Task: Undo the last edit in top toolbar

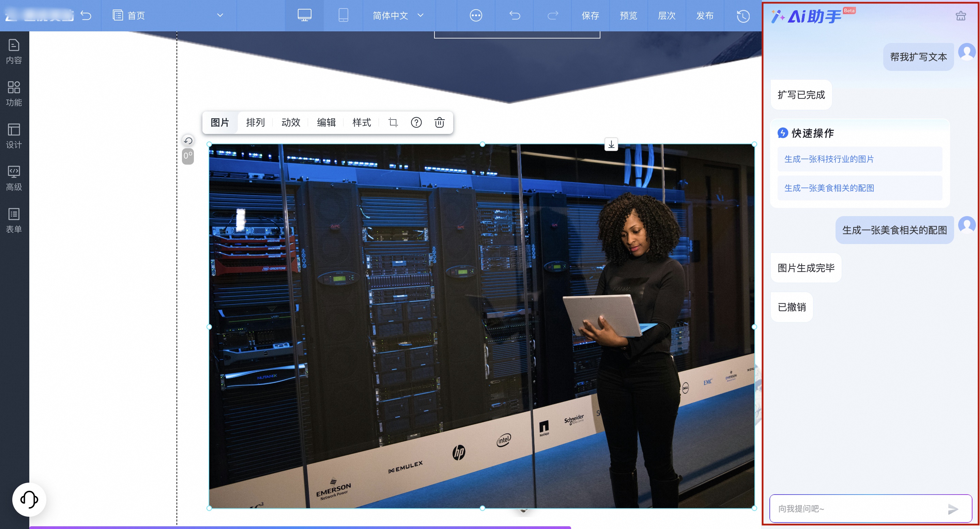Action: pos(514,16)
